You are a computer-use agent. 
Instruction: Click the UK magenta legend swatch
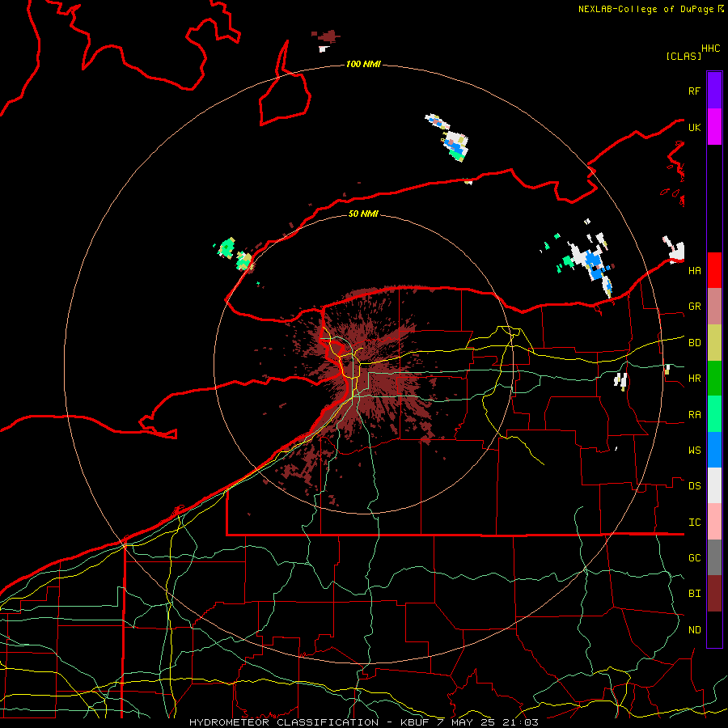[714, 127]
